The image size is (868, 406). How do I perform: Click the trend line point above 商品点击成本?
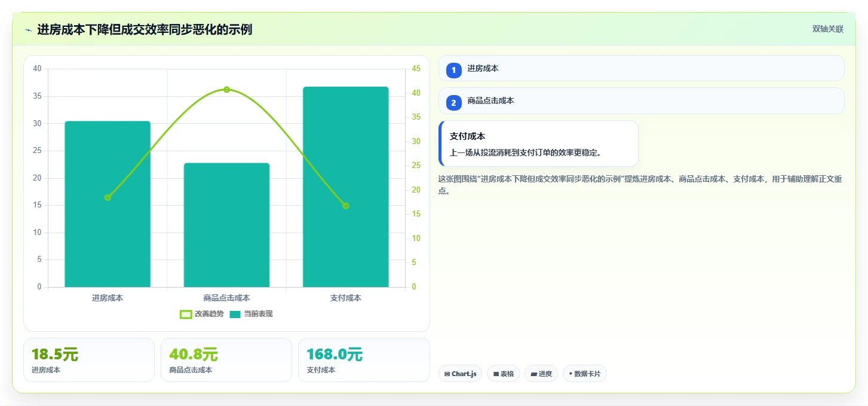coord(226,90)
